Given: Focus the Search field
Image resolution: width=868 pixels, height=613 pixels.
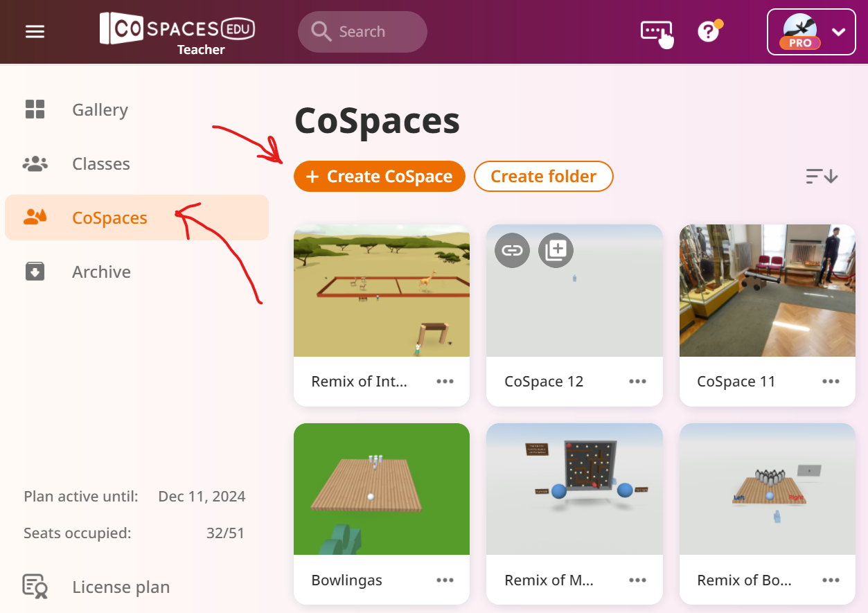Looking at the screenshot, I should coord(362,32).
